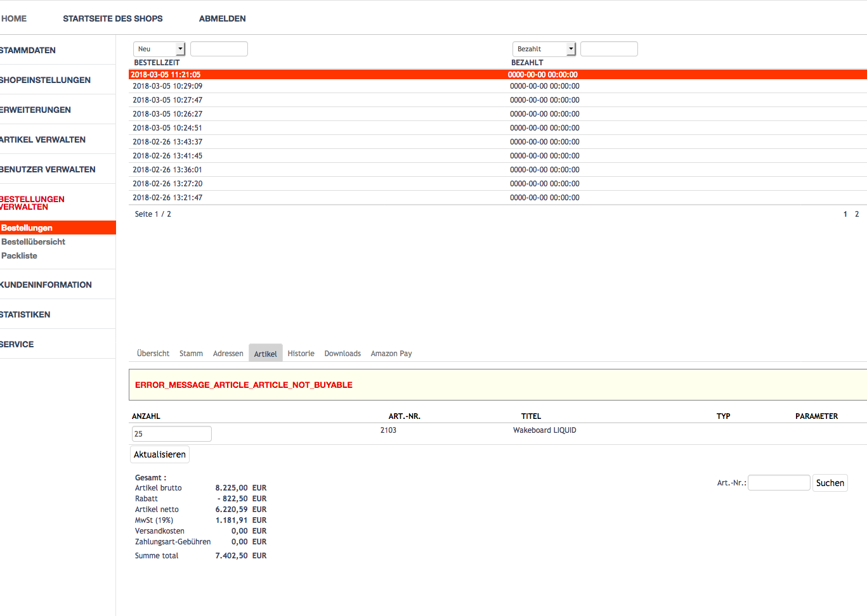
Task: Open the 'Neu' status dropdown
Action: [x=159, y=49]
